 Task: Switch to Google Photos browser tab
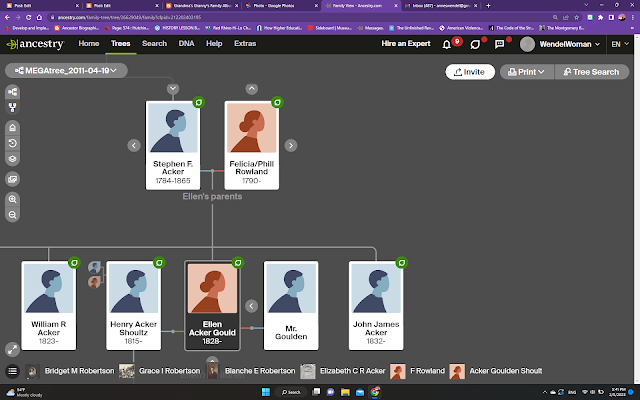coord(282,6)
